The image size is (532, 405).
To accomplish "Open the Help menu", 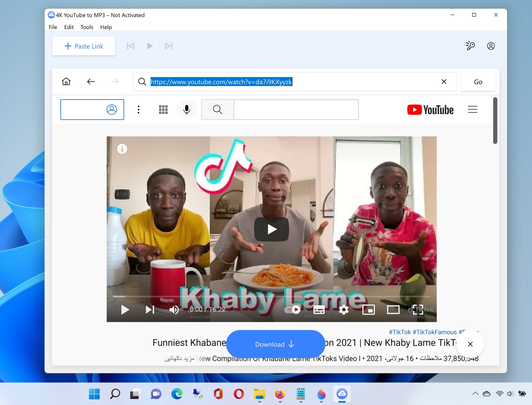I will click(106, 27).
